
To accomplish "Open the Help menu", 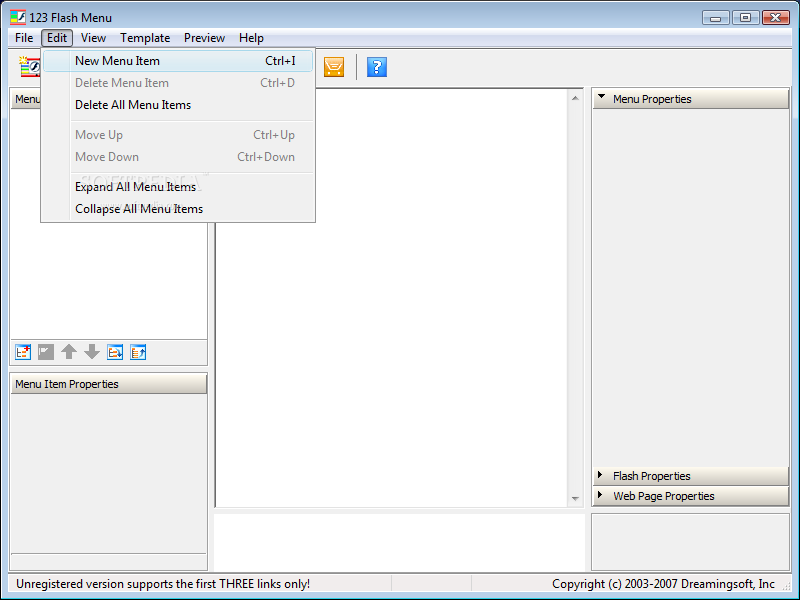I will [251, 38].
